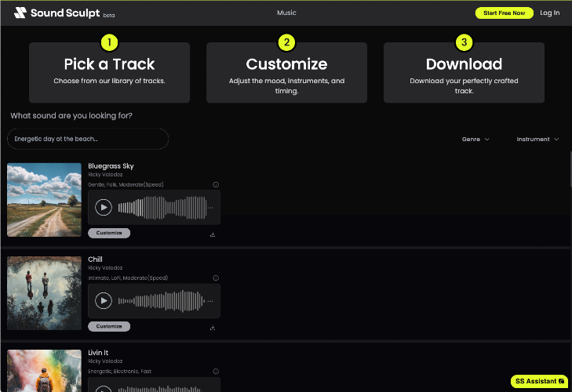Viewport: 572px width, 392px height.
Task: Open the Livin It cover thumbnail
Action: 44,371
